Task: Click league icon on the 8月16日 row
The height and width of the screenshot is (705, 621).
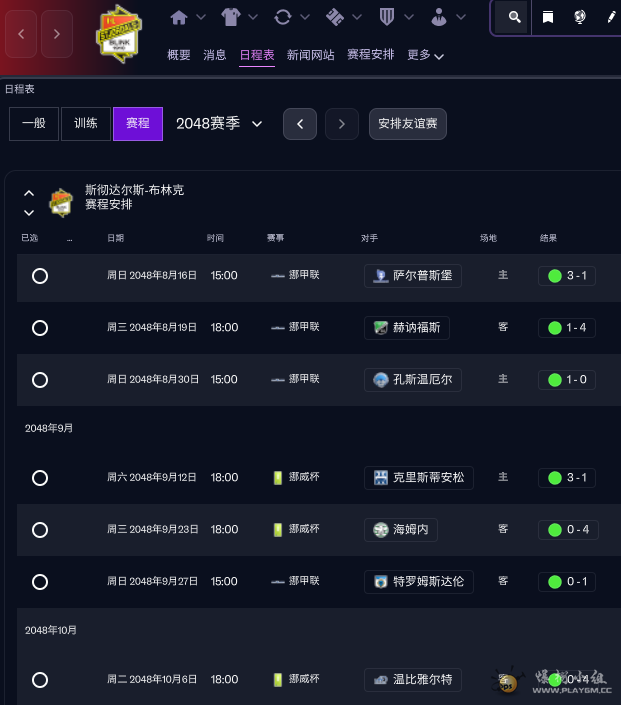Action: point(278,276)
